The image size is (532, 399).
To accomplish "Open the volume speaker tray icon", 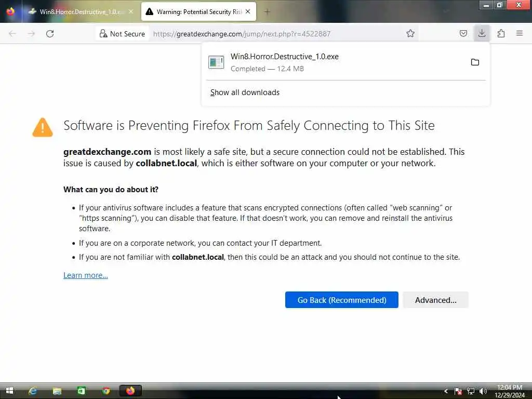I will (483, 391).
